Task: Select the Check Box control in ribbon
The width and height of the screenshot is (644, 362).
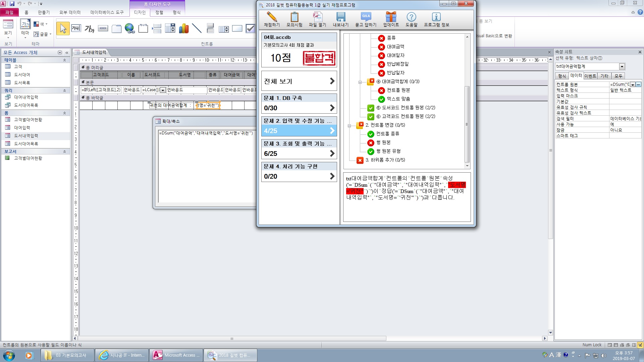Action: click(250, 28)
